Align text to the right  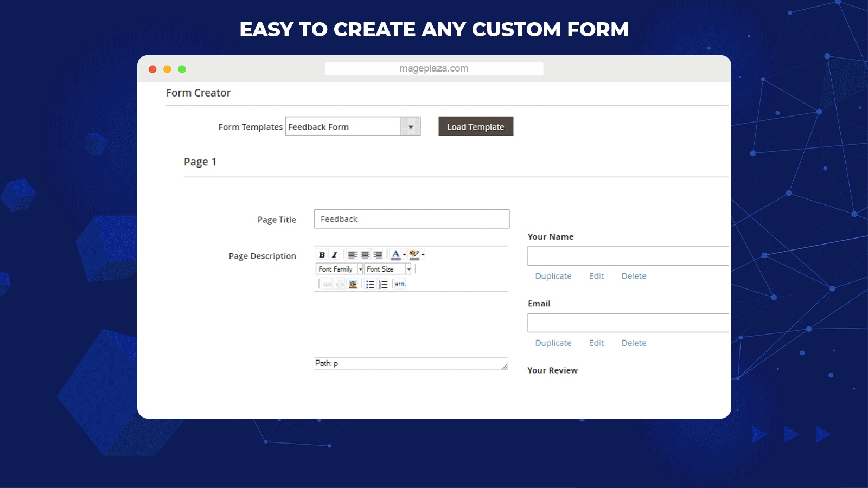pyautogui.click(x=377, y=255)
